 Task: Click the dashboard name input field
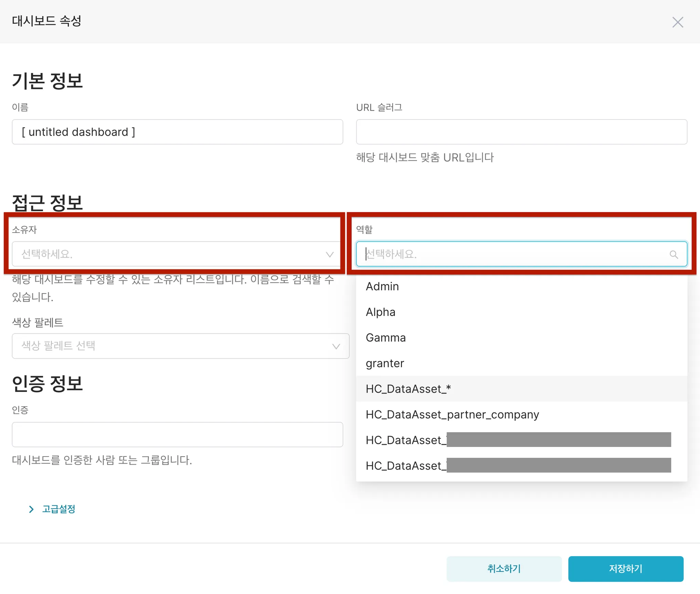pos(177,132)
